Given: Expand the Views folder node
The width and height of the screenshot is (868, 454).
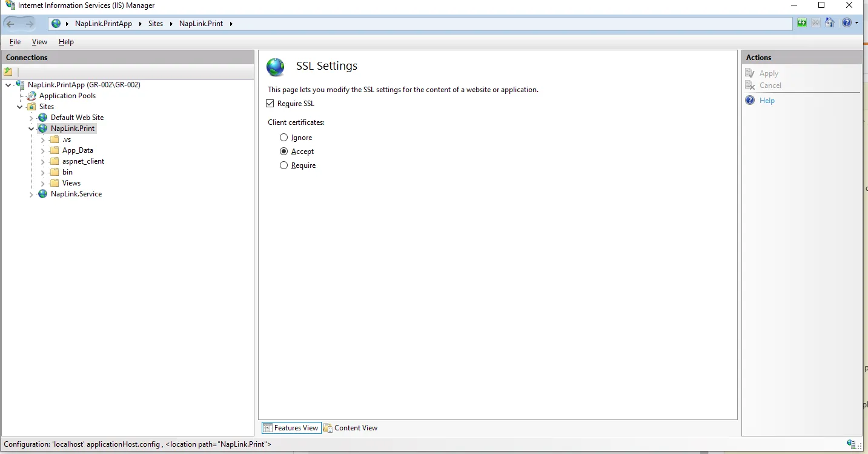Looking at the screenshot, I should point(42,183).
